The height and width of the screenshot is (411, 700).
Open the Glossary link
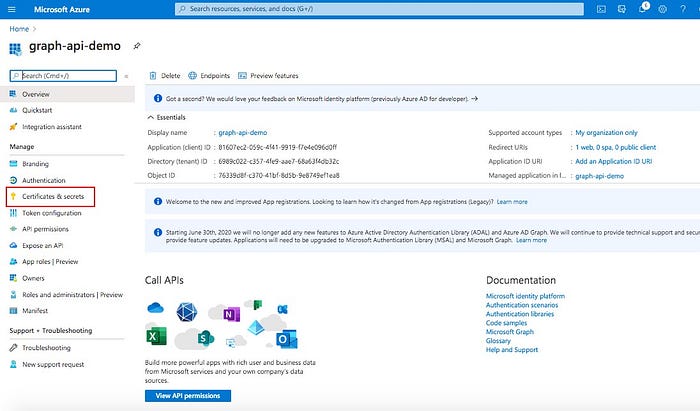click(x=498, y=340)
